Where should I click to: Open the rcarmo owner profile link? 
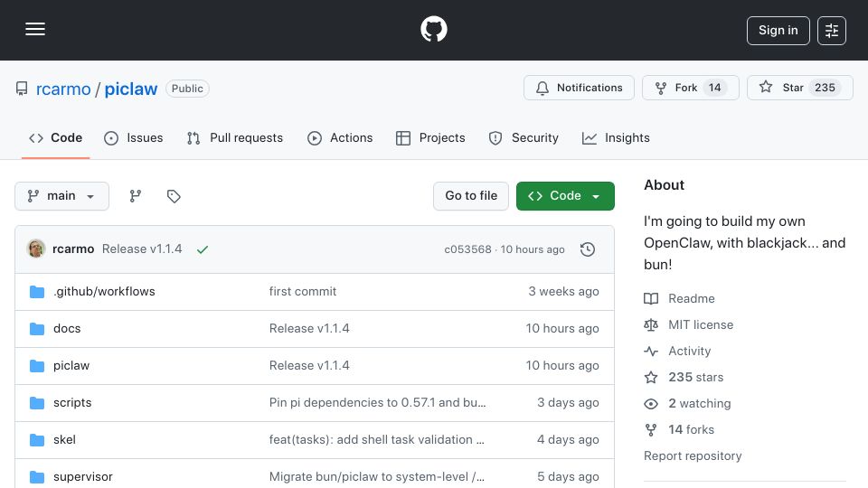point(63,89)
